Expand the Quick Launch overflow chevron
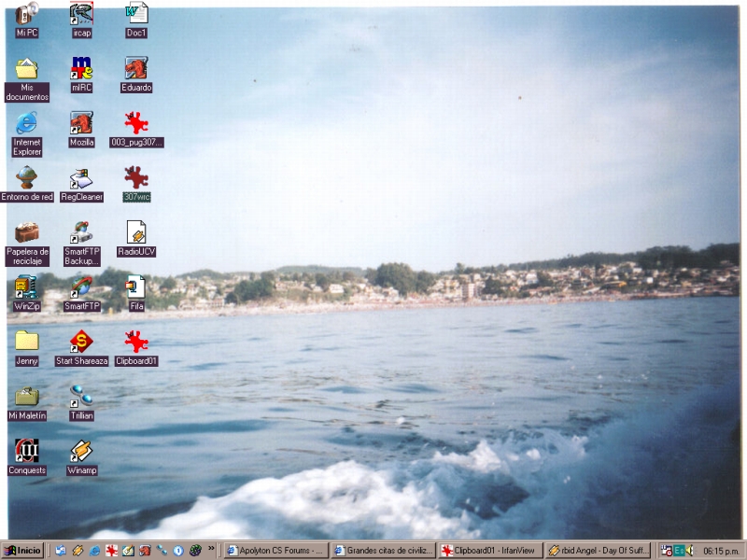This screenshot has height=560, width=747. [x=211, y=550]
